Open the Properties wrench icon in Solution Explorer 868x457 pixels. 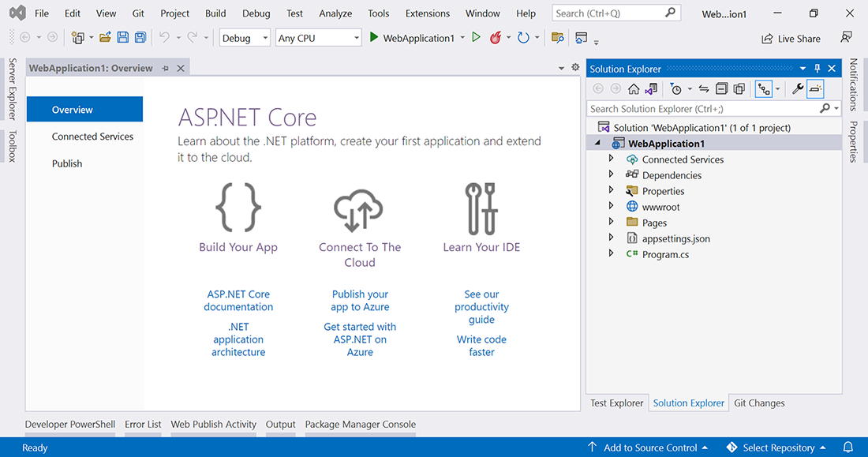point(797,88)
